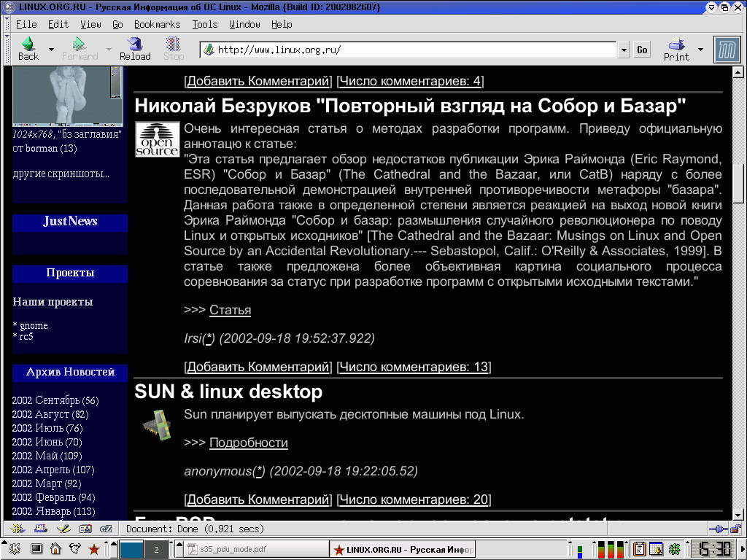The height and width of the screenshot is (560, 747).
Task: Click the LINUX.ORG.RU taskbar entry
Action: tap(403, 549)
